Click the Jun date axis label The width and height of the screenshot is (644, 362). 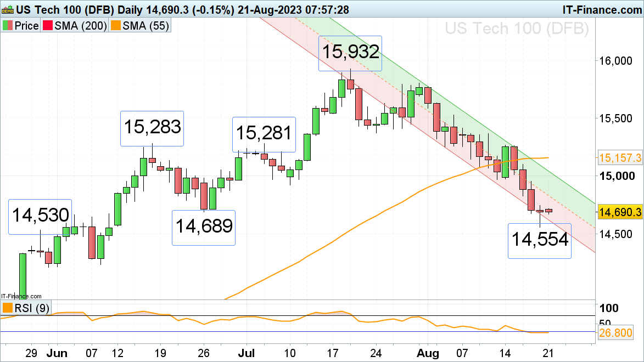pyautogui.click(x=57, y=353)
